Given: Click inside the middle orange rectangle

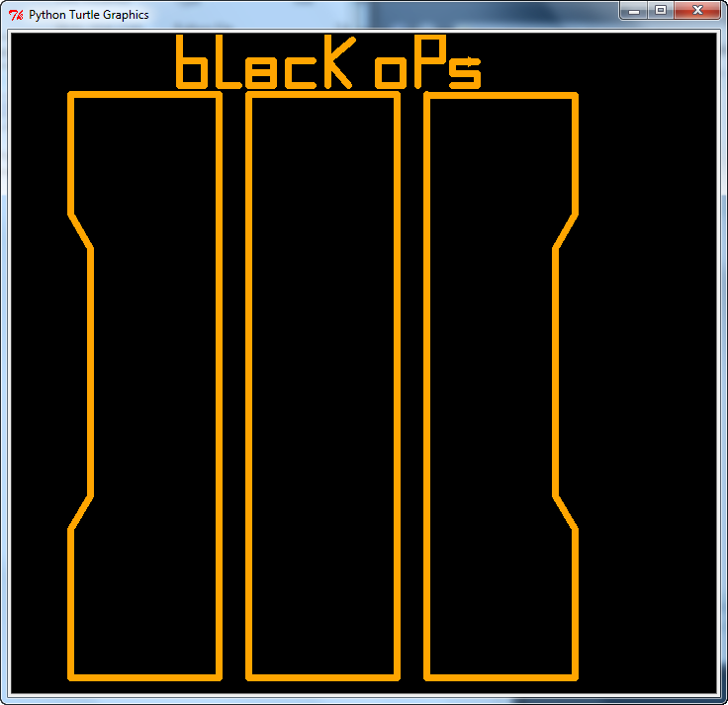Looking at the screenshot, I should (322, 387).
